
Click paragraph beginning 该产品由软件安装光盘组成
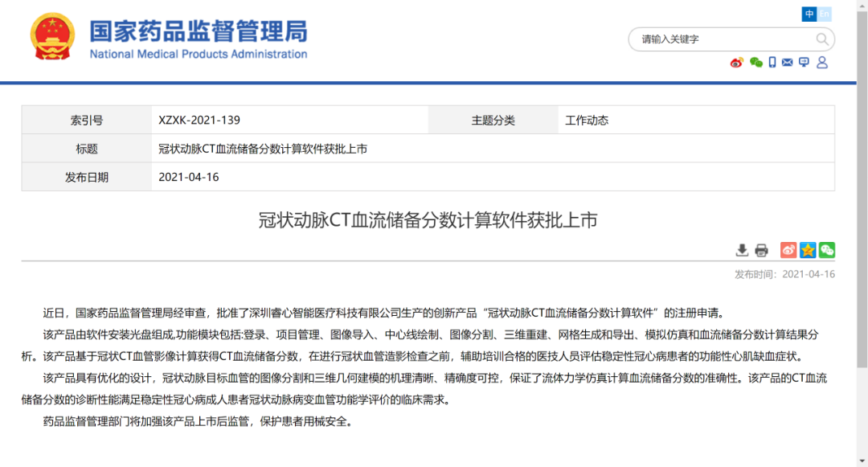click(x=420, y=346)
